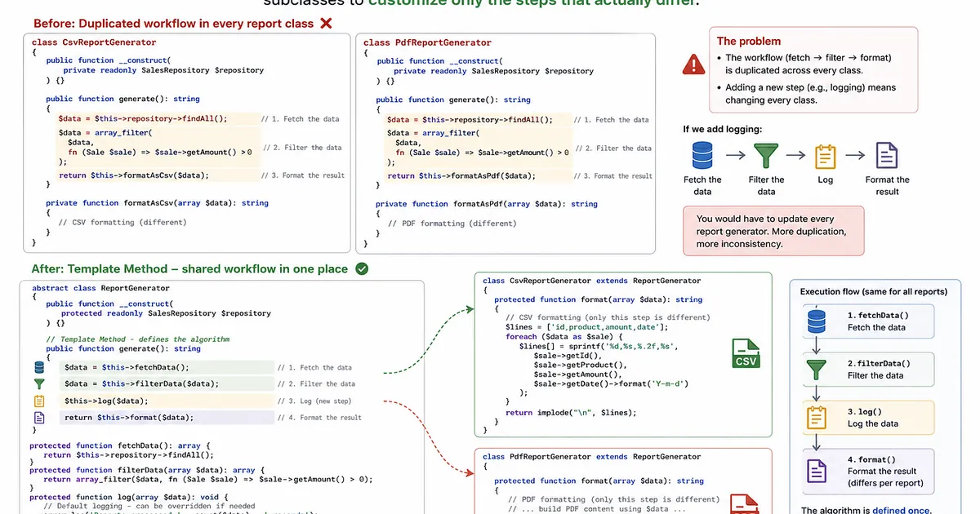Click 'class CsvReportGenerator extends ReportGenerator'
Viewport: 980px width, 514px height.
coord(592,281)
